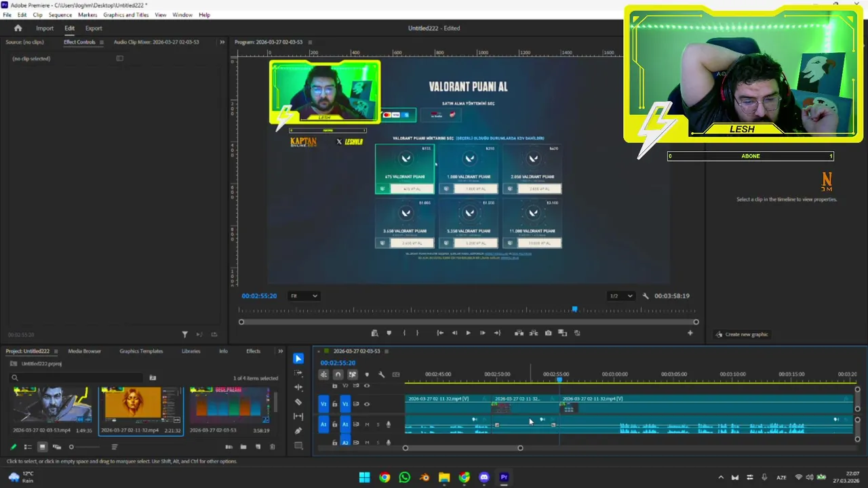868x488 pixels.
Task: Go to the Export workspace
Action: click(x=94, y=28)
